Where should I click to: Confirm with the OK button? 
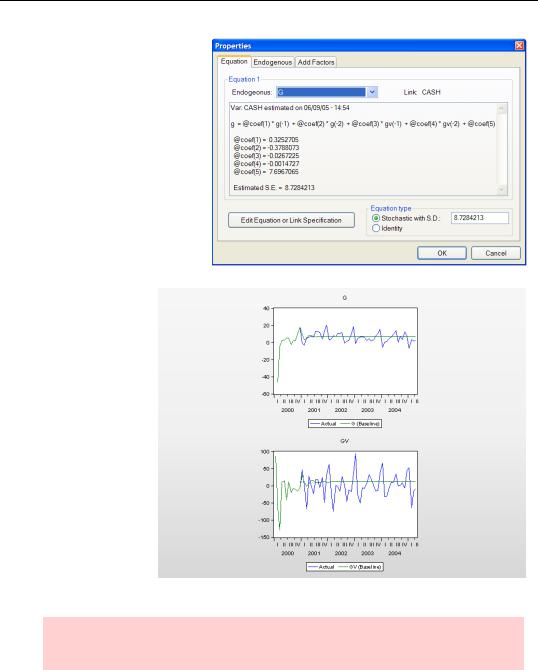[442, 253]
